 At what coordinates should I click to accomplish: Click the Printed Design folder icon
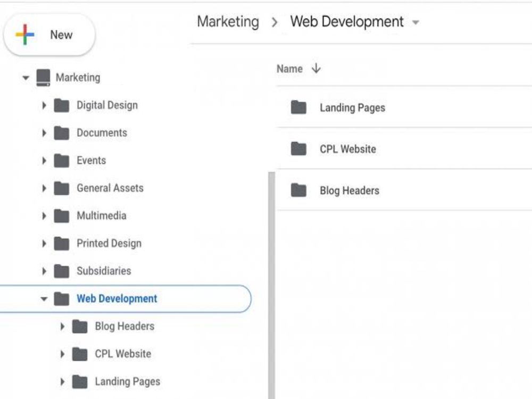coord(61,244)
